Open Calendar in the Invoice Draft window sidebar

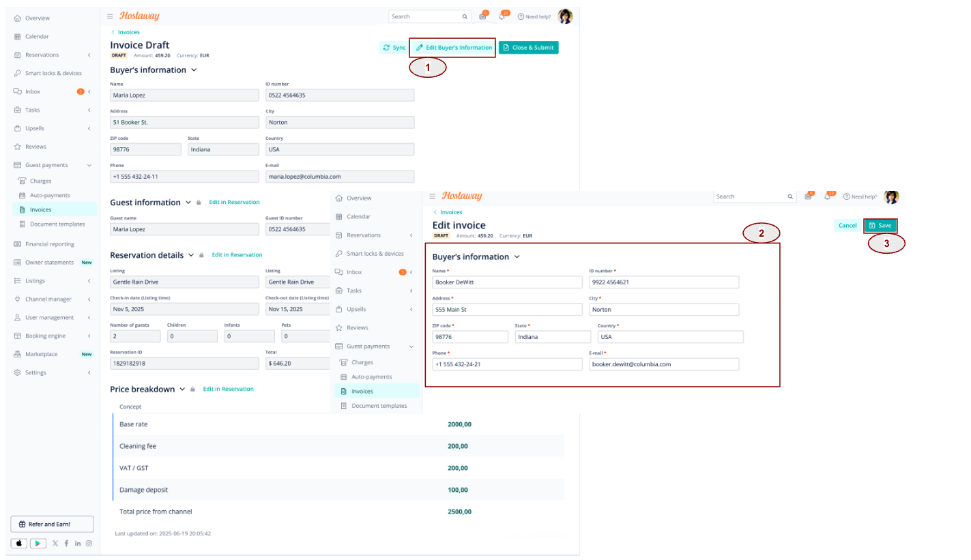[x=37, y=36]
